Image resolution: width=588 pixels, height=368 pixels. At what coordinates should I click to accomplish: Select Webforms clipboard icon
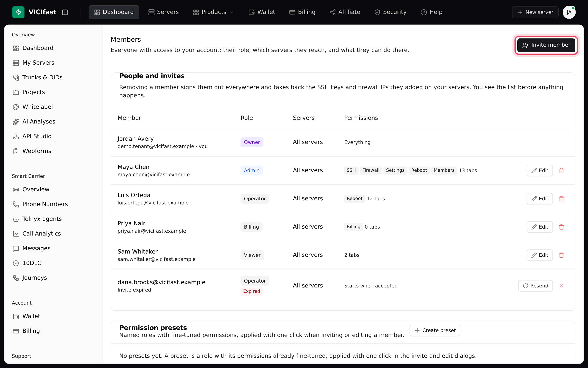[16, 151]
